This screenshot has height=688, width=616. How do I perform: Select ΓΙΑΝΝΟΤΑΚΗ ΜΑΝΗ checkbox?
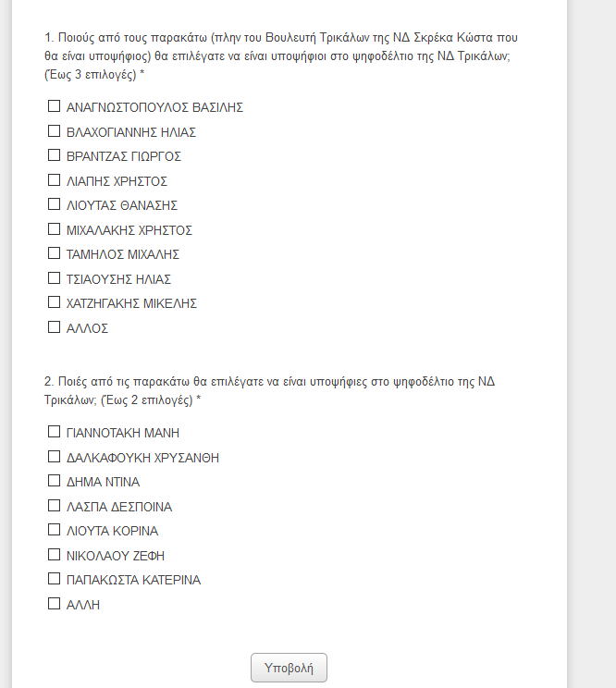tap(54, 433)
